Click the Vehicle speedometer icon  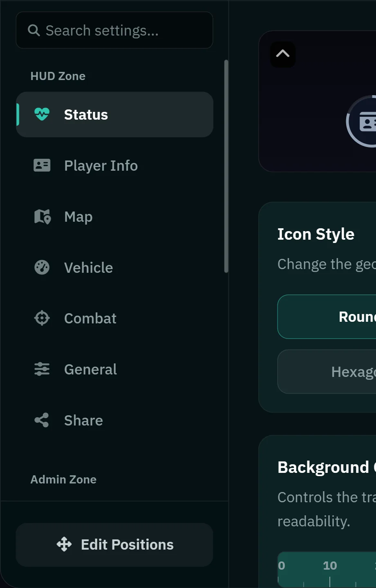coord(42,267)
